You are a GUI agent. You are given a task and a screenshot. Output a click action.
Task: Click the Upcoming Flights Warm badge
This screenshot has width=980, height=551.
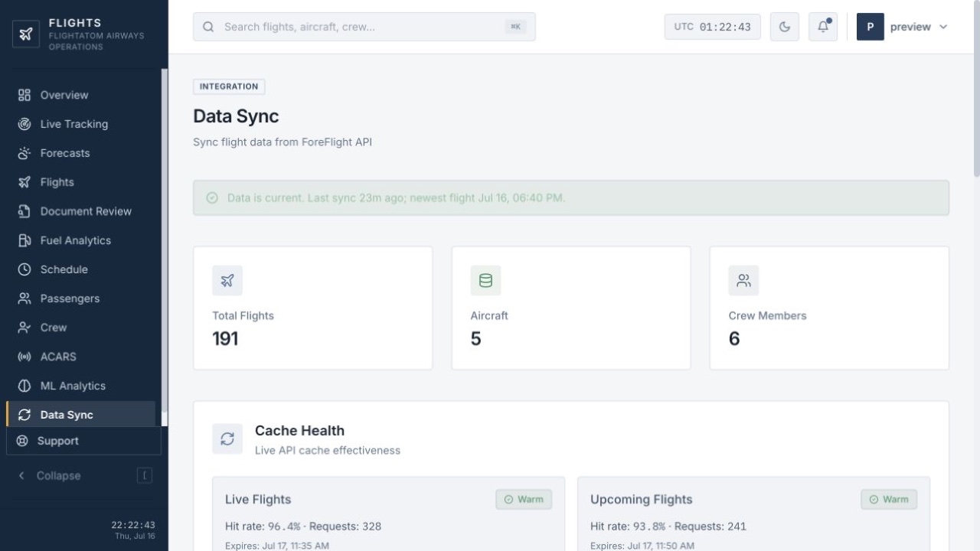click(x=889, y=499)
